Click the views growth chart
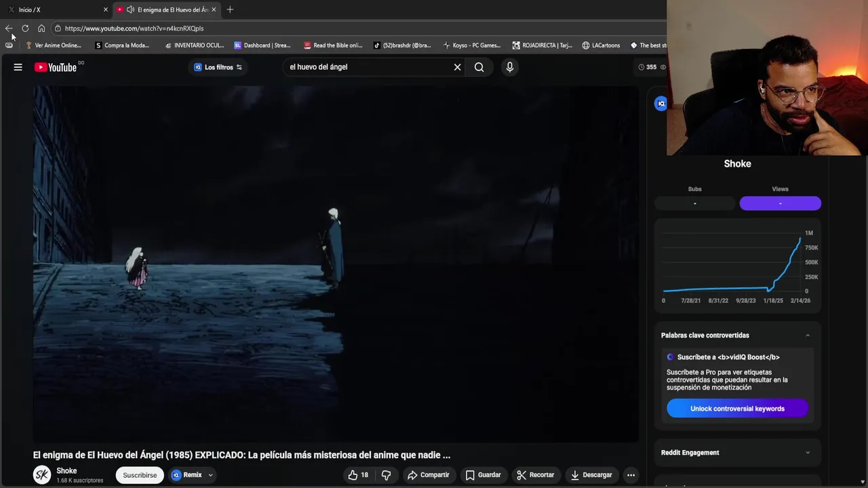868x488 pixels. click(x=738, y=267)
